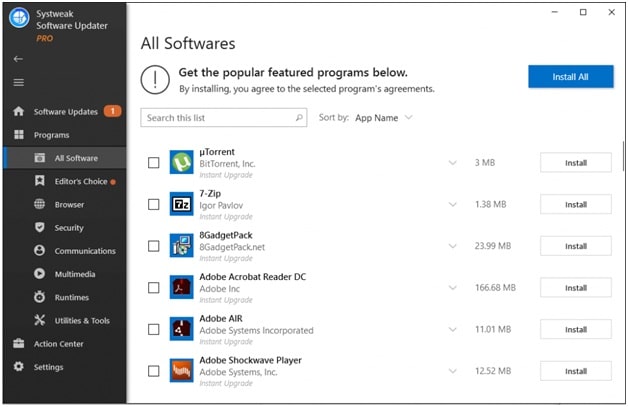Click the Adobe AIR app icon

coord(181,329)
